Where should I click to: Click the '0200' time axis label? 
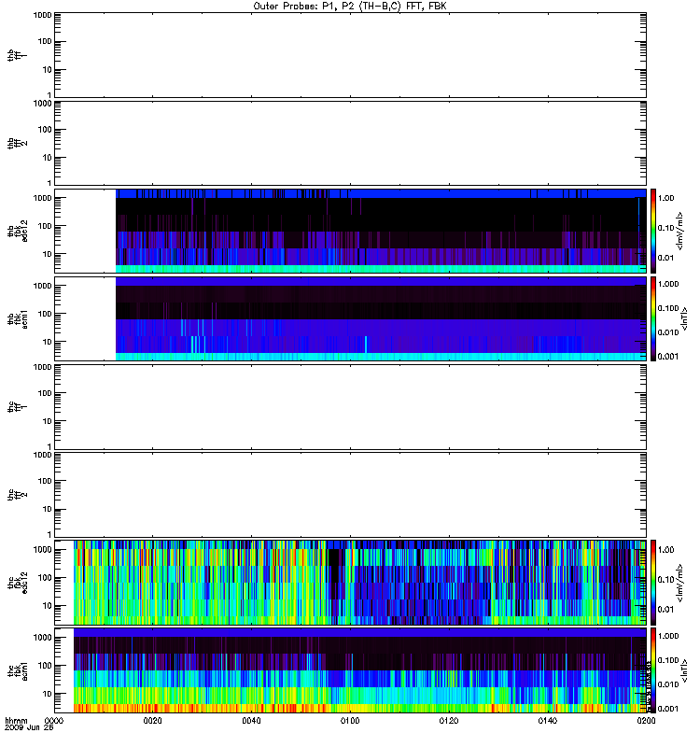click(646, 720)
